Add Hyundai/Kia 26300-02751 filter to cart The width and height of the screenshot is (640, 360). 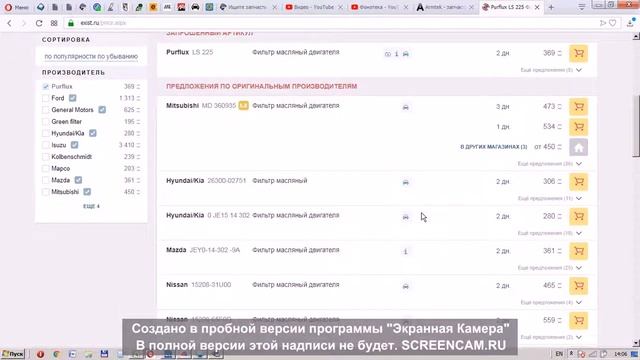click(578, 182)
